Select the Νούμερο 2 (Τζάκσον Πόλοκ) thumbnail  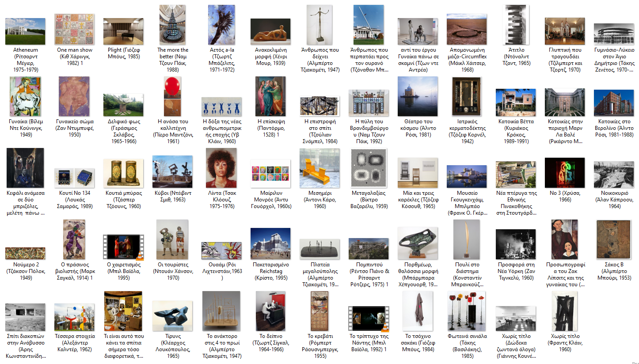[25, 253]
